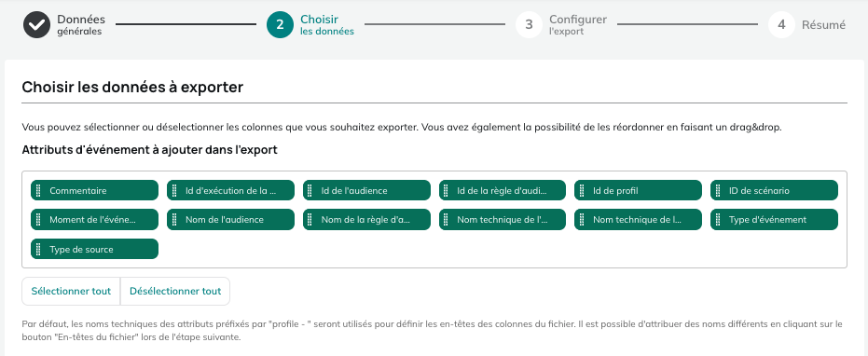The image size is (868, 356).
Task: Open step 4 Résumé
Action: tap(806, 25)
